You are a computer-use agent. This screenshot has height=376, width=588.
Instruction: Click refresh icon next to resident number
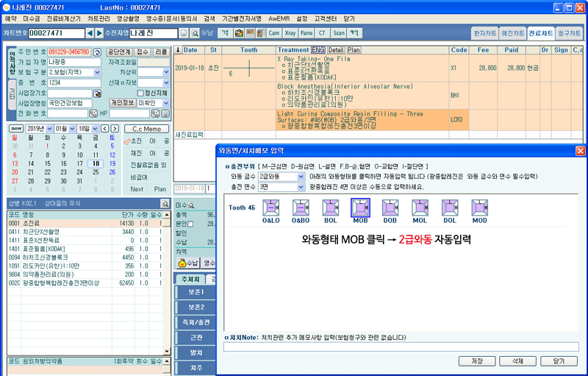point(97,52)
